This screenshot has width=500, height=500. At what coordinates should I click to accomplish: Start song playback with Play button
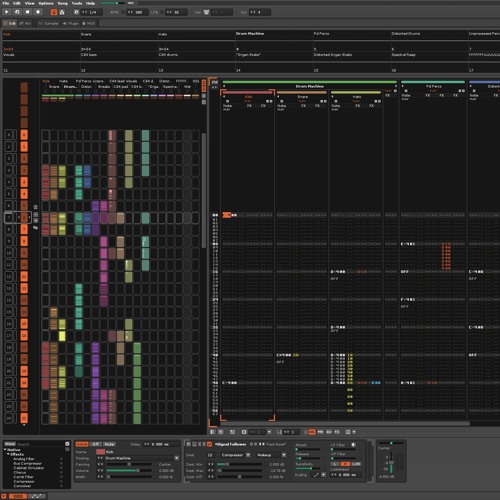(x=6, y=12)
